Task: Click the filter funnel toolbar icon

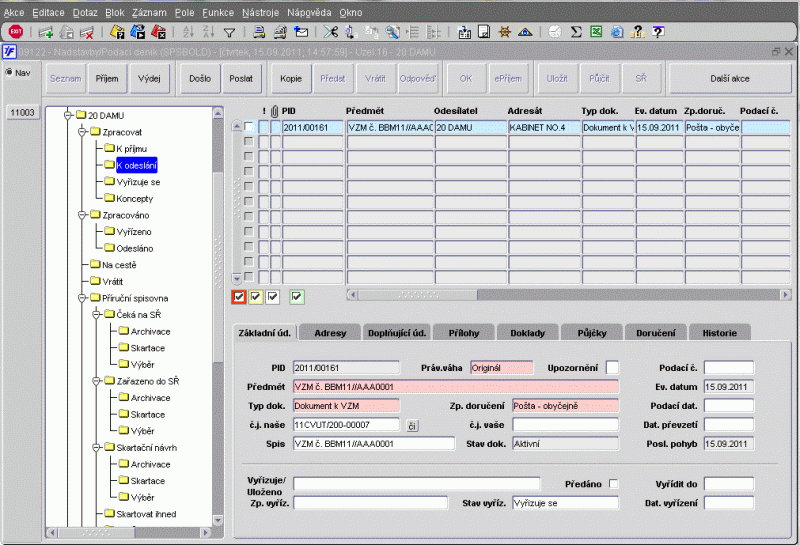Action: tap(229, 32)
